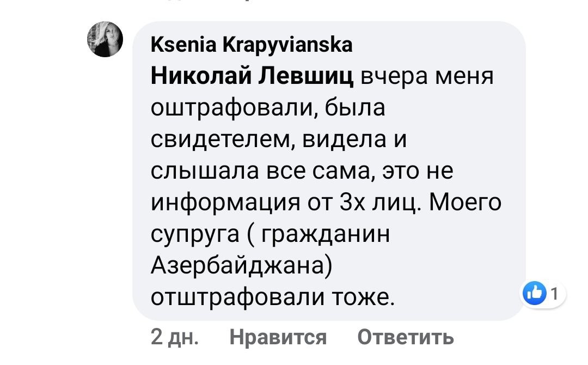Click the Ksenia Krapyvianska author name
588x365 pixels.
252,45
